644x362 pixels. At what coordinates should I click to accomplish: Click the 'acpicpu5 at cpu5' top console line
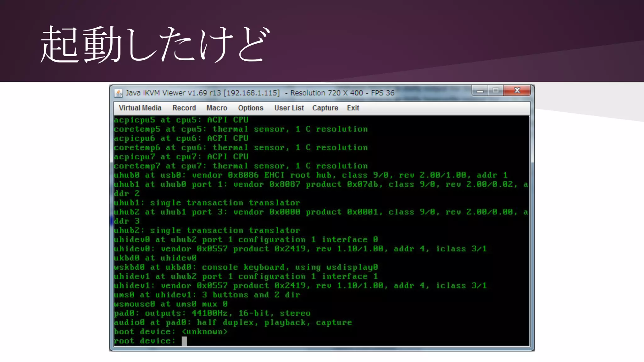point(181,120)
